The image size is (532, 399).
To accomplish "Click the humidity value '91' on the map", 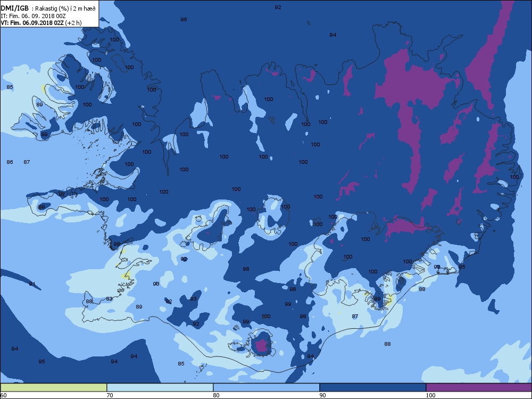I will (x=32, y=284).
